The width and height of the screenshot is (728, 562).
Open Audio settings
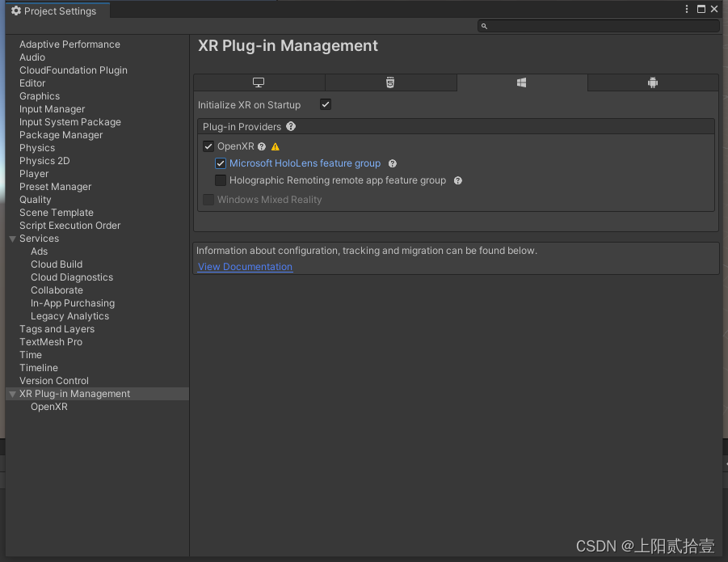(32, 57)
